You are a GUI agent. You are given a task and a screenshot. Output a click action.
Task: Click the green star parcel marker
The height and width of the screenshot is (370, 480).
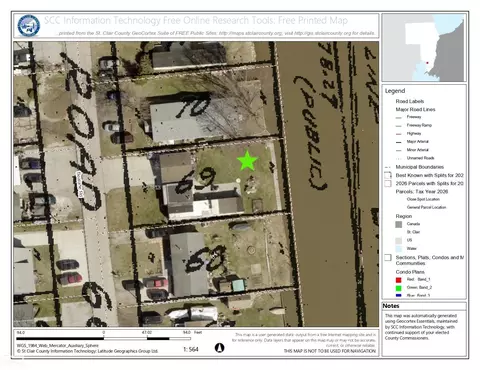click(x=247, y=161)
